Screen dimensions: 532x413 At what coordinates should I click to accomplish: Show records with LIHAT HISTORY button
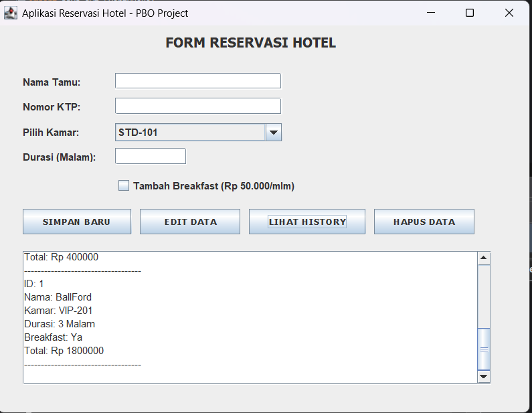click(x=307, y=222)
